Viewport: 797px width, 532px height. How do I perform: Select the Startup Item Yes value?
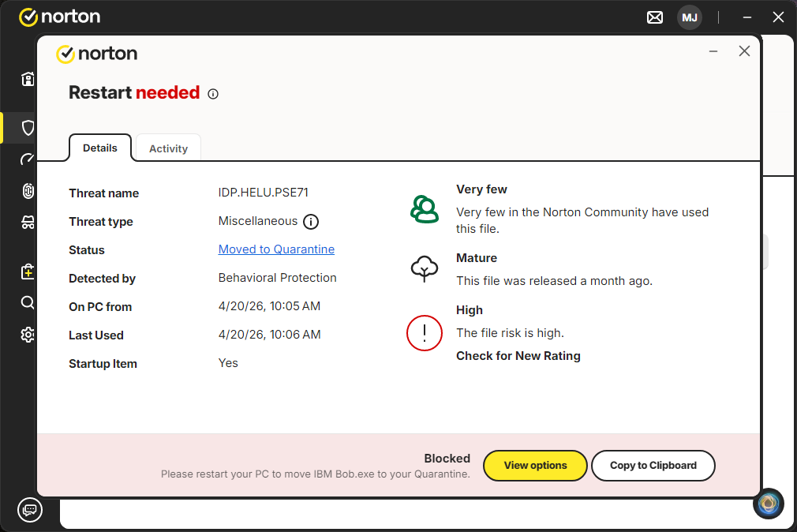pyautogui.click(x=228, y=363)
